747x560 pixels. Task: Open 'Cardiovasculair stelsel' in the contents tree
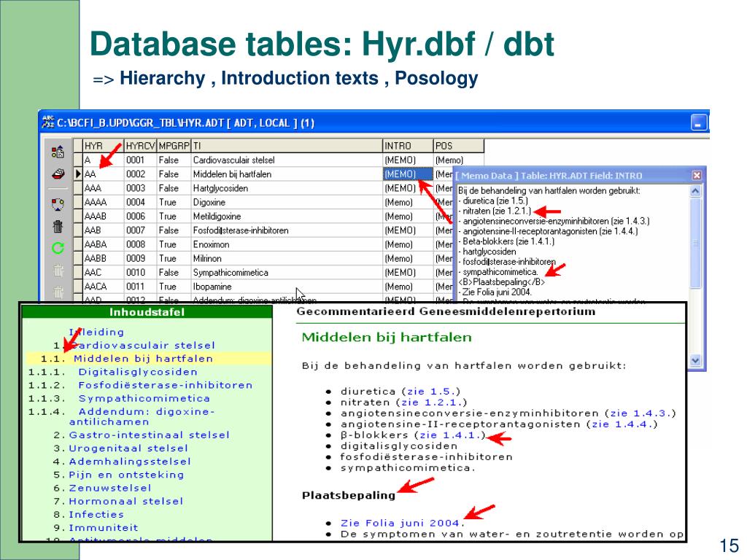[x=142, y=345]
